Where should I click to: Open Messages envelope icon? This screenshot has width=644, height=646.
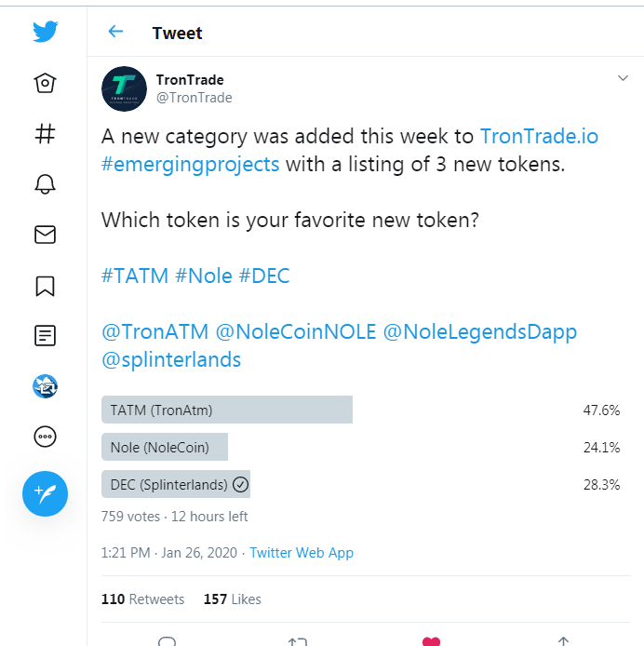point(45,235)
